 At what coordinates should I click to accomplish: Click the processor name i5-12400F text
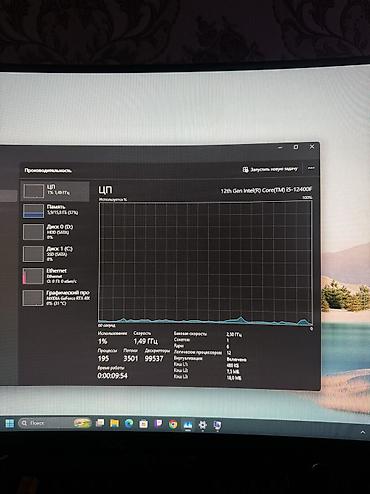pyautogui.click(x=266, y=190)
